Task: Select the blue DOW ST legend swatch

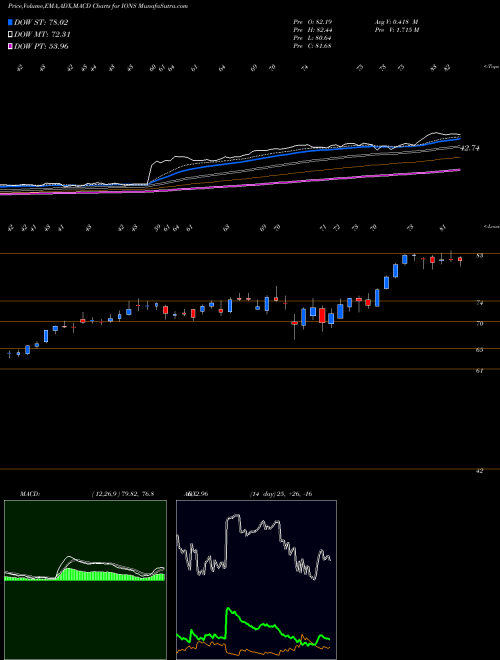Action: 11,22
